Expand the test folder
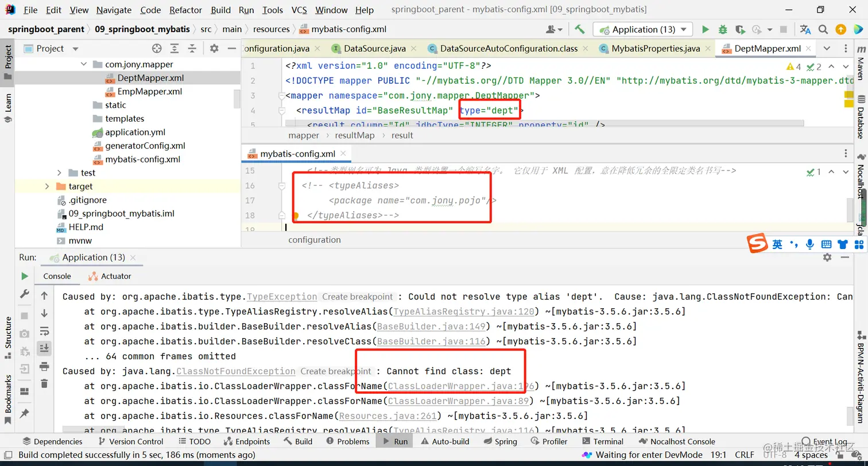Image resolution: width=868 pixels, height=466 pixels. point(59,173)
